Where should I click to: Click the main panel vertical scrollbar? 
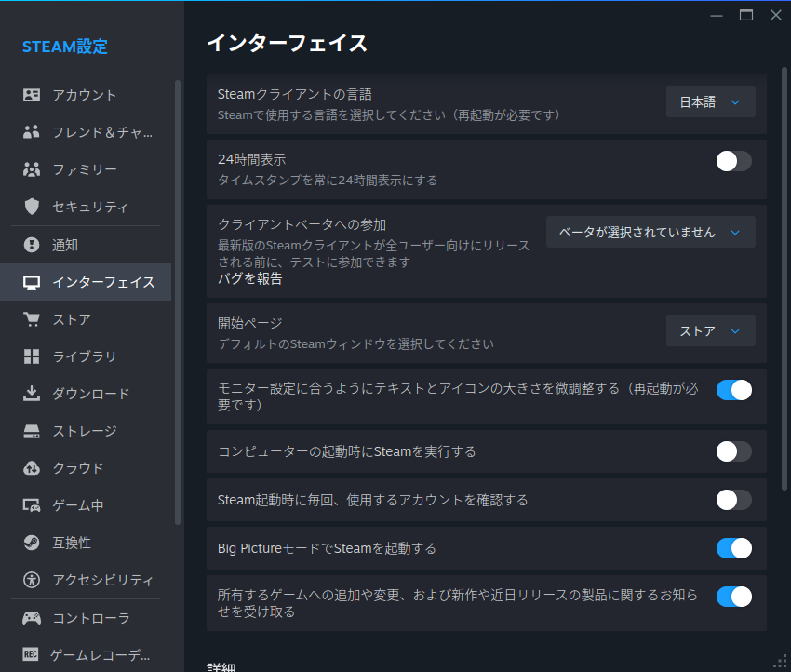click(x=784, y=278)
